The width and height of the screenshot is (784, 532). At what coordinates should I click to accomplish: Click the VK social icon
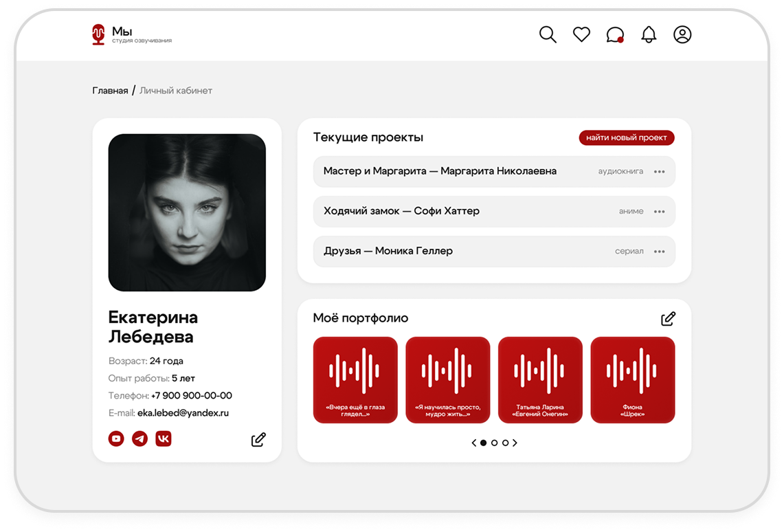pos(163,439)
